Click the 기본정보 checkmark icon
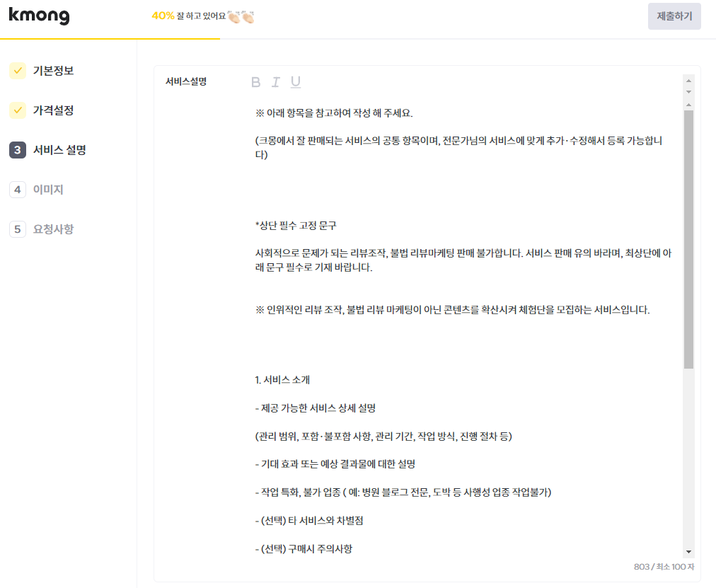This screenshot has height=588, width=716. point(18,71)
